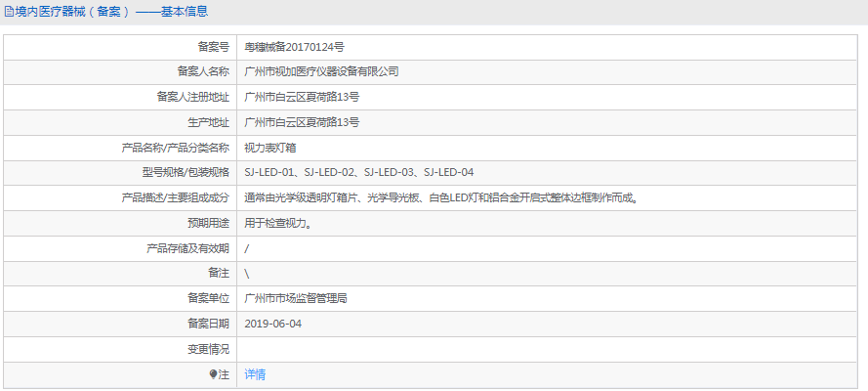Click the 生产地址 value 广州市白云区夏荷路13号
The width and height of the screenshot is (868, 391).
tap(303, 122)
